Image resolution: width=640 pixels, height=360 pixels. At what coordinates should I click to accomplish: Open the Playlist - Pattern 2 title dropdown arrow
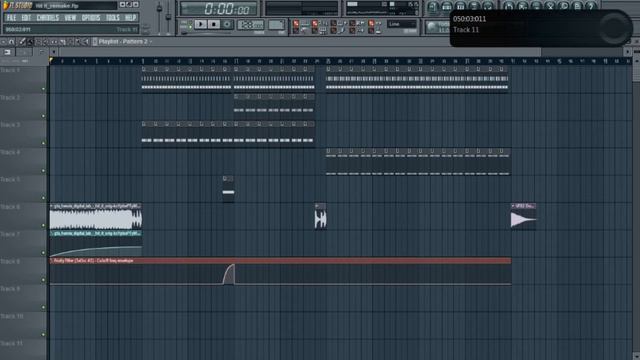pos(150,42)
